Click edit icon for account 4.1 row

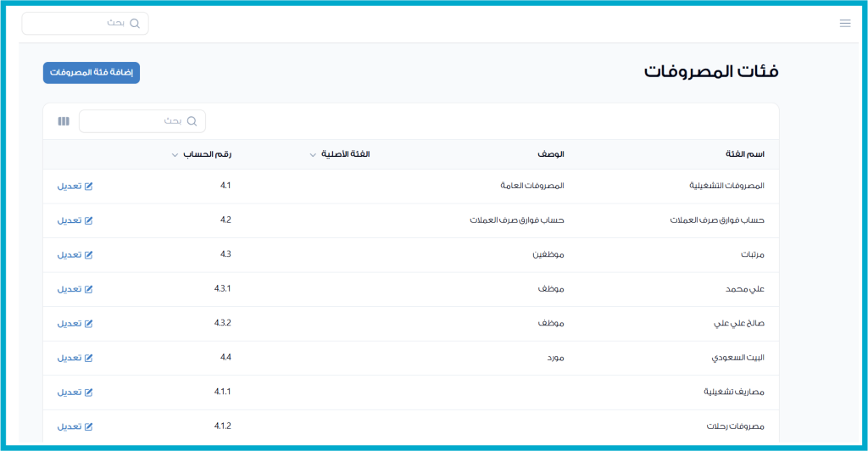88,186
